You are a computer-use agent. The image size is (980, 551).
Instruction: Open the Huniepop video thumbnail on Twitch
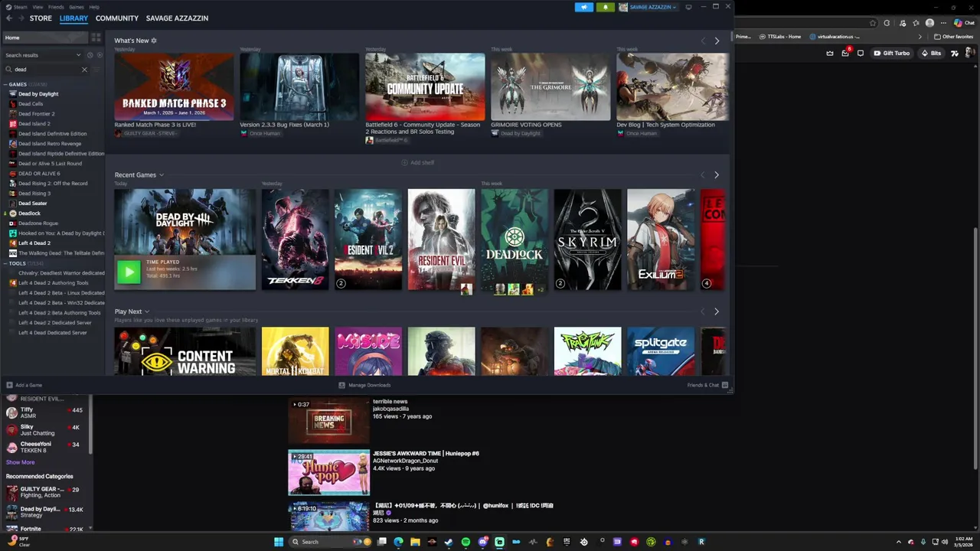(328, 472)
